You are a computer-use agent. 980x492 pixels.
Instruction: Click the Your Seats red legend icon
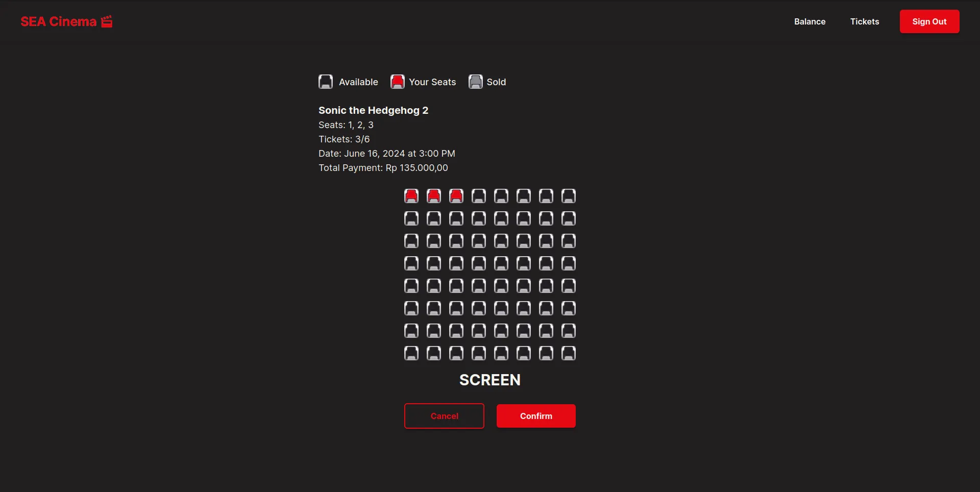pos(397,81)
